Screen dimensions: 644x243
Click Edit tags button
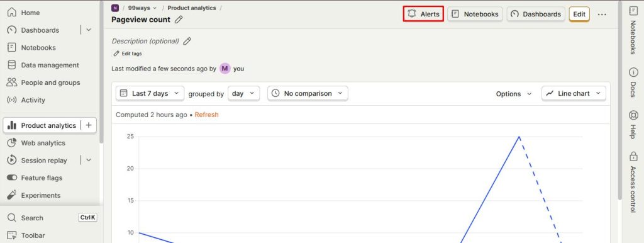[x=128, y=54]
